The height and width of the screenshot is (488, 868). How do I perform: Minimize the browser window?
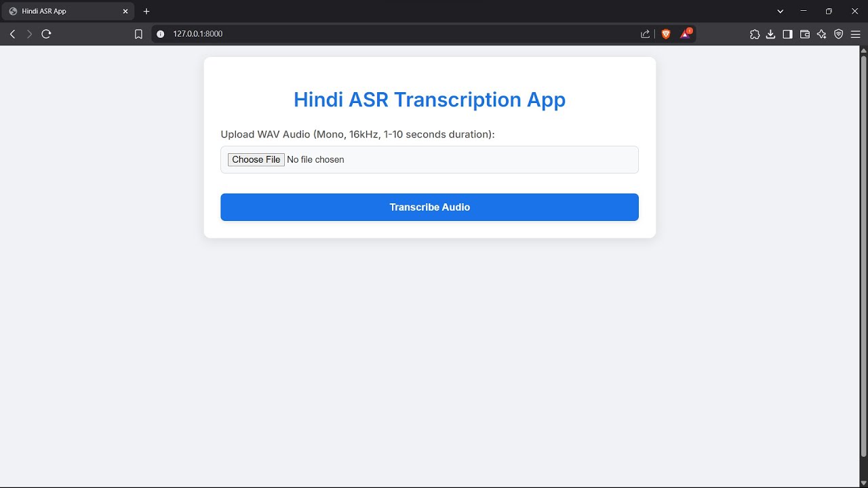[804, 12]
